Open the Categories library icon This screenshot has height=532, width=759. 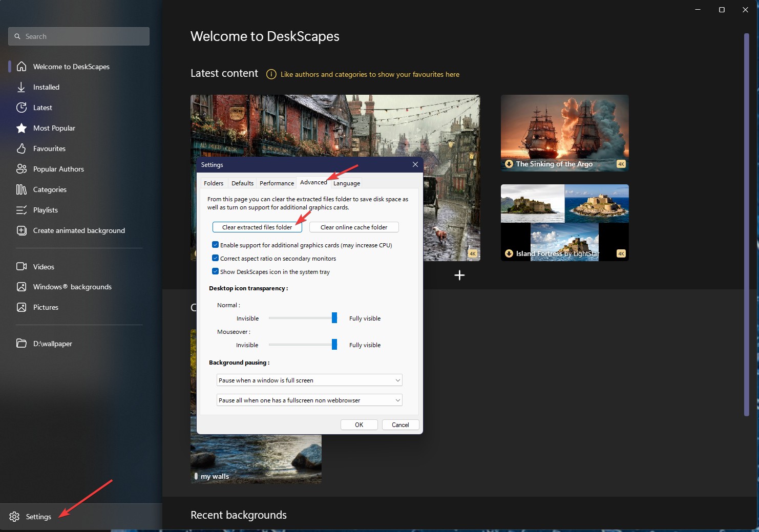[22, 189]
